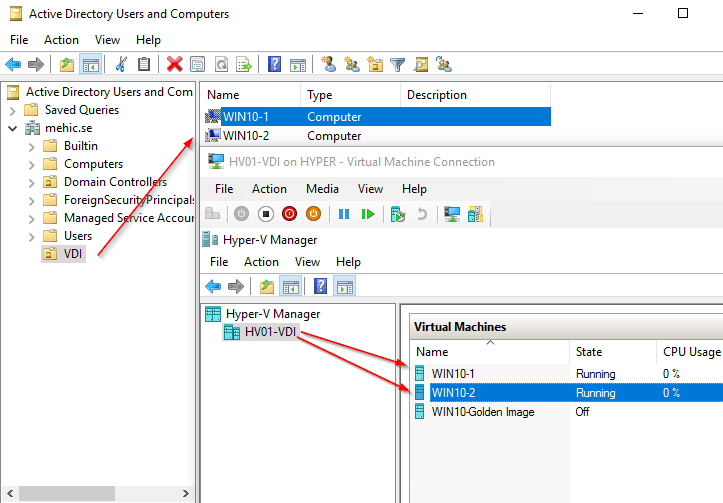723x503 pixels.
Task: Click the VM Checkpoint icon
Action: coord(398,214)
